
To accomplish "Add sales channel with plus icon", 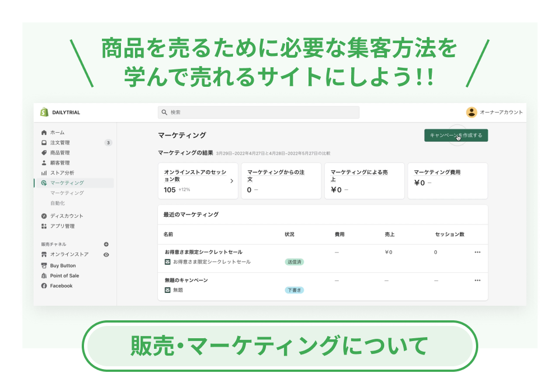I will pos(106,245).
